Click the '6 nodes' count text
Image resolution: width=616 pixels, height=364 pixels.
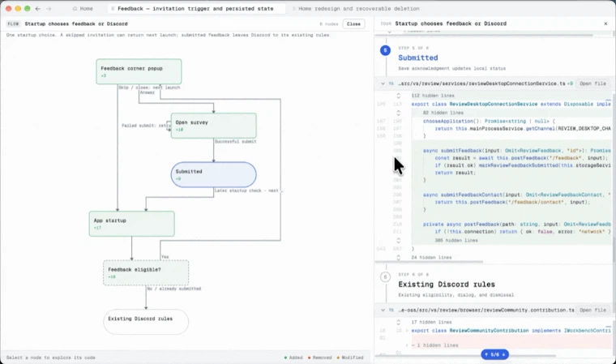(x=329, y=24)
